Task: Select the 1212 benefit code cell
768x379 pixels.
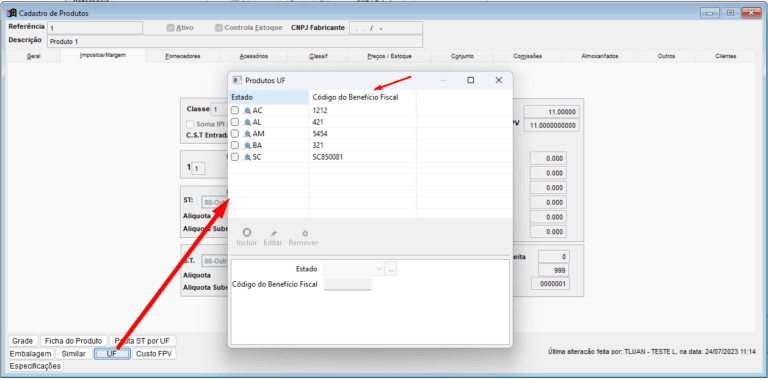Action: click(x=362, y=111)
